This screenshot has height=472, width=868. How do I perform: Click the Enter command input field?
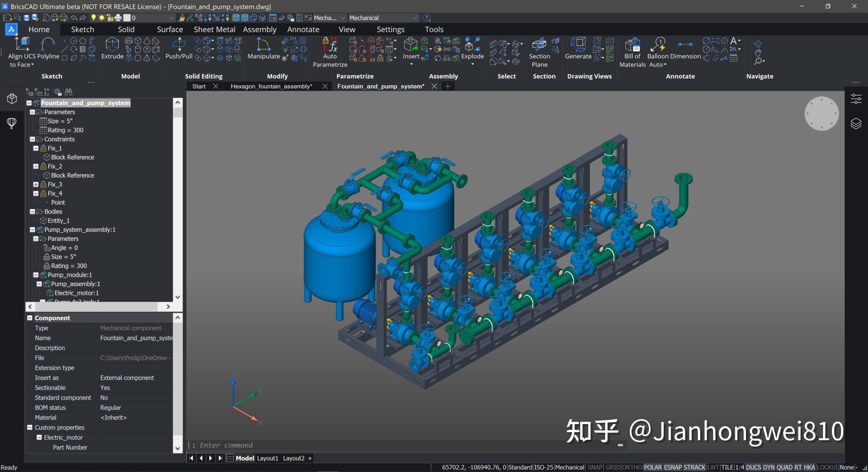click(x=297, y=445)
